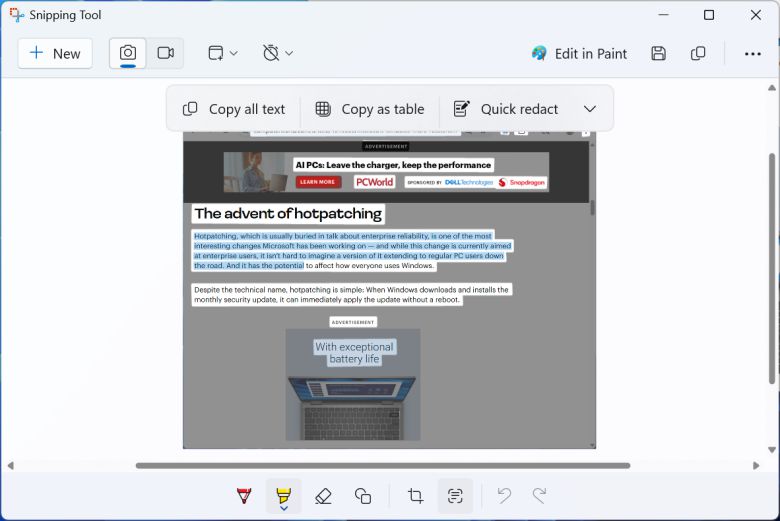Click Quick redact
The height and width of the screenshot is (521, 780).
505,109
